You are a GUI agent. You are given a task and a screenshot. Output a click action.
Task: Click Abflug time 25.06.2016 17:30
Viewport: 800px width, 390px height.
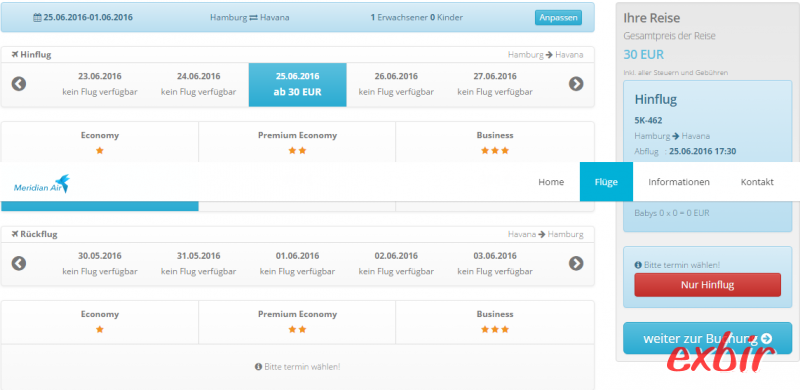coord(703,151)
